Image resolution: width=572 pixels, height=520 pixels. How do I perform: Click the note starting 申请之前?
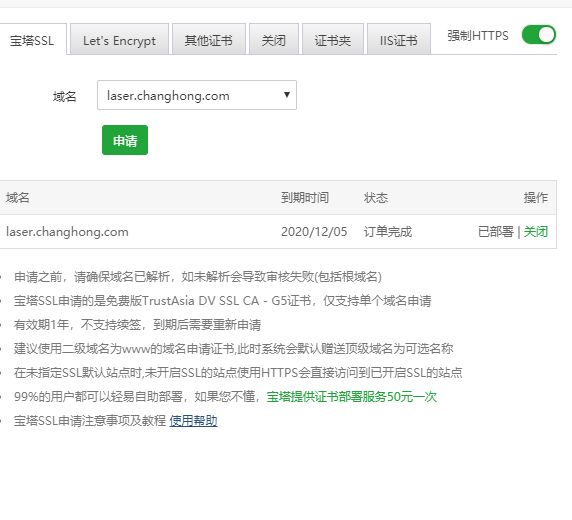point(198,277)
